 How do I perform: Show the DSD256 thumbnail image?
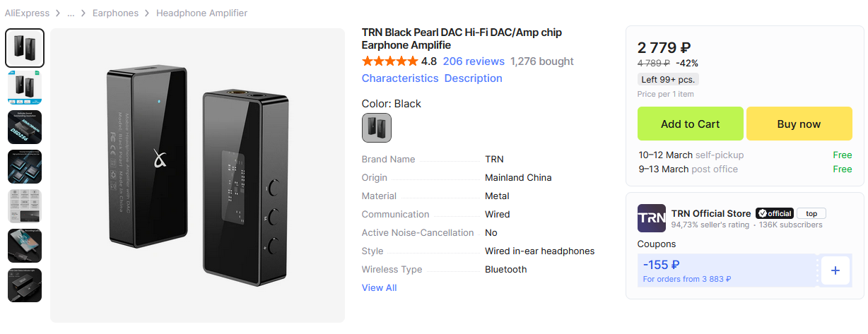(x=25, y=127)
